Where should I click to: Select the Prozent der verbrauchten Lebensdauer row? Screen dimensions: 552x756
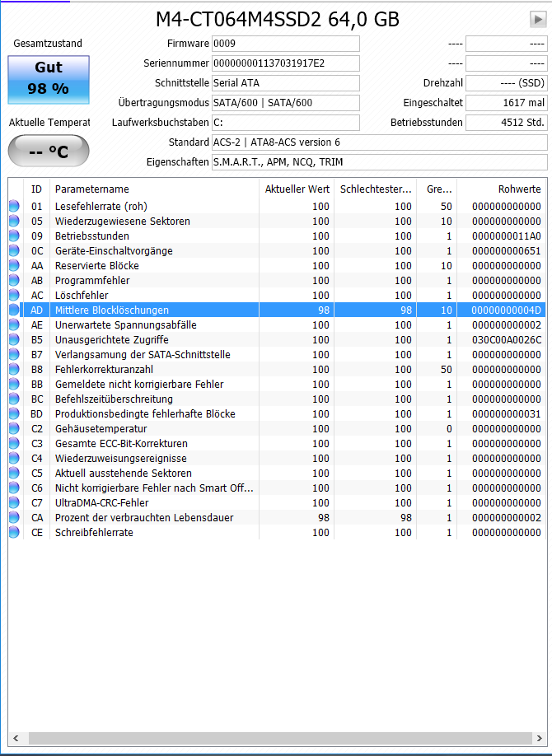(277, 518)
